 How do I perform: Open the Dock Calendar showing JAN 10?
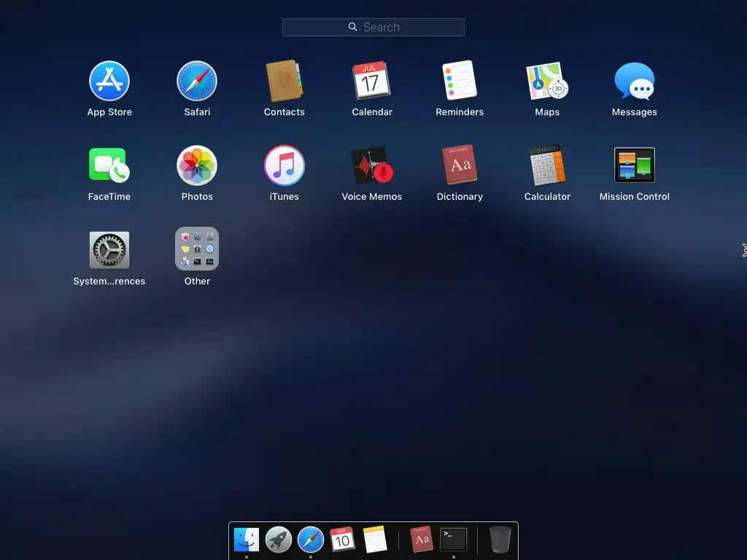coord(342,539)
